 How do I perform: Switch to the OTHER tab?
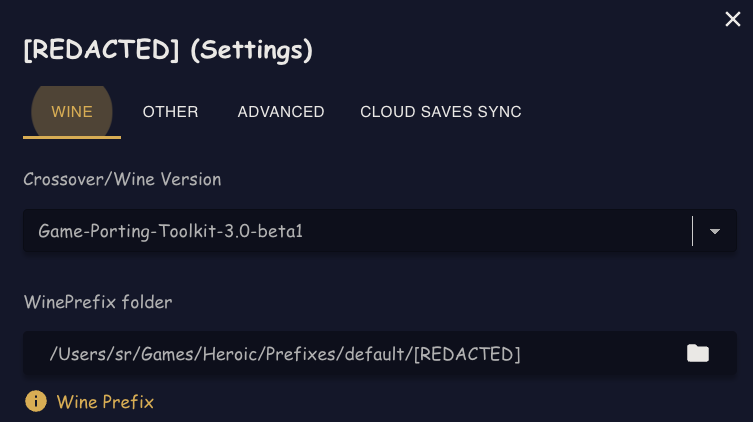(x=170, y=112)
